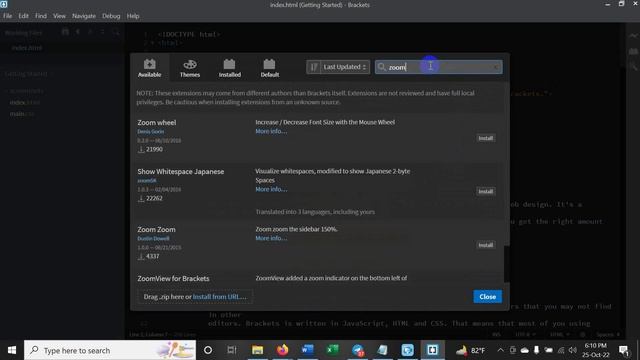
Task: Select Zoom wheel extension title
Action: (x=157, y=122)
